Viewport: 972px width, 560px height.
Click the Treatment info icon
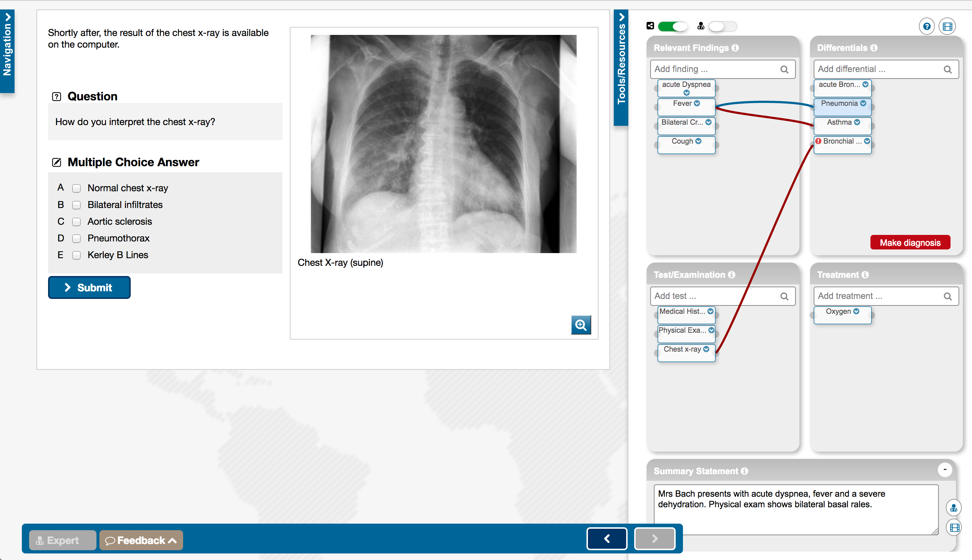[865, 275]
